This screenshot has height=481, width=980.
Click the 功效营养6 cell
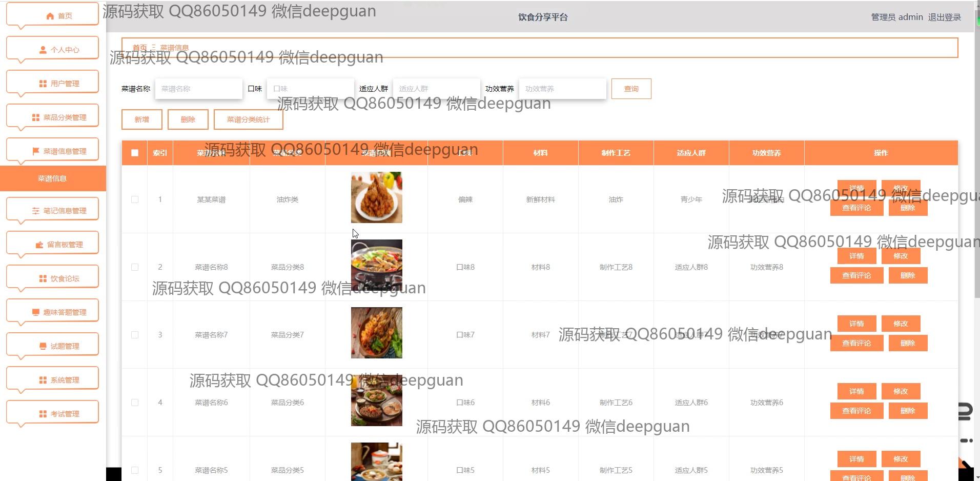(x=767, y=403)
